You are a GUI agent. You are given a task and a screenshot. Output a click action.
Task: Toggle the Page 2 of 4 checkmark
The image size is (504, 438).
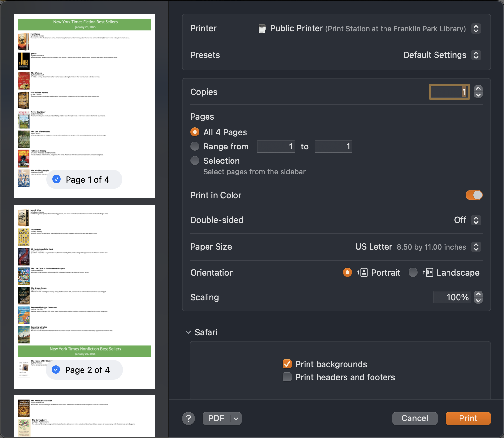(56, 370)
